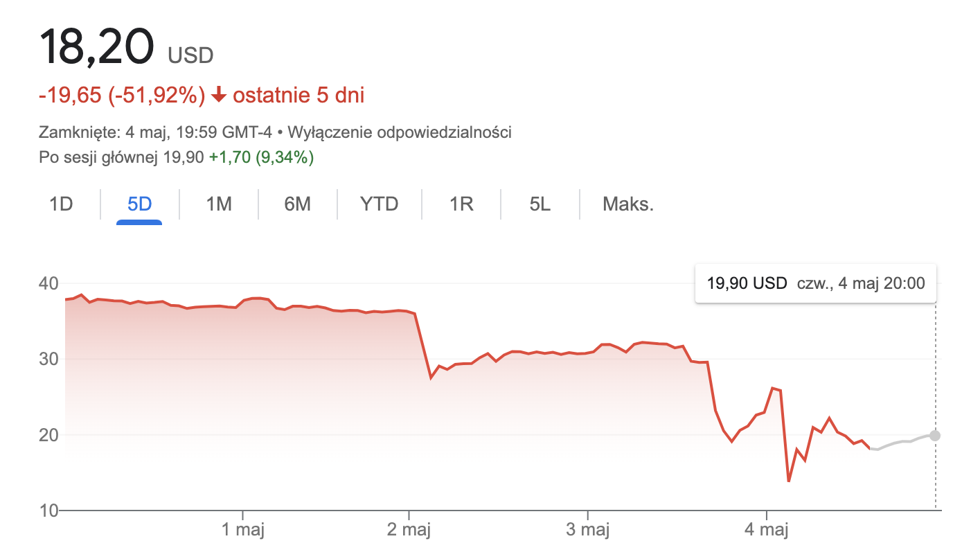Click the 4 maj date label
Screen dimensions: 980x550
[x=766, y=531]
